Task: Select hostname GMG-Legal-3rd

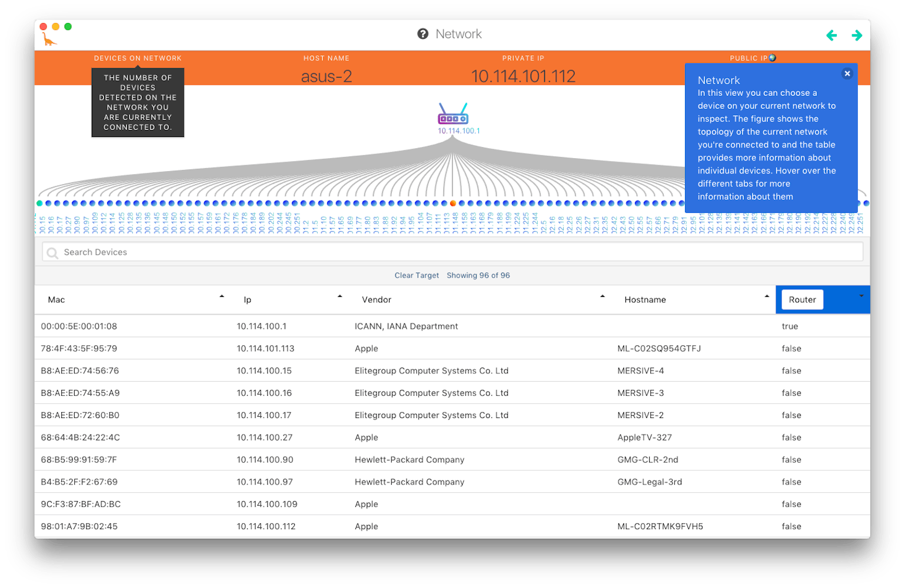Action: (x=650, y=482)
